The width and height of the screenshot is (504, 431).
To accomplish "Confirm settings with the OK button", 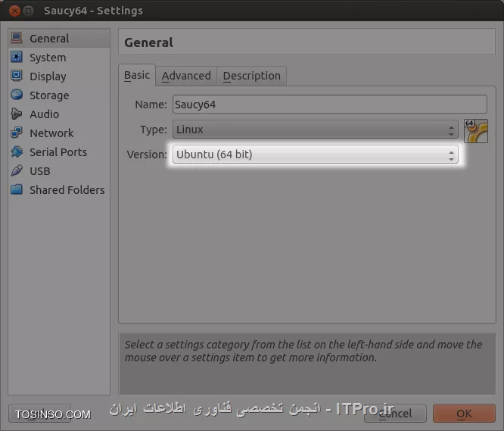I will (464, 414).
